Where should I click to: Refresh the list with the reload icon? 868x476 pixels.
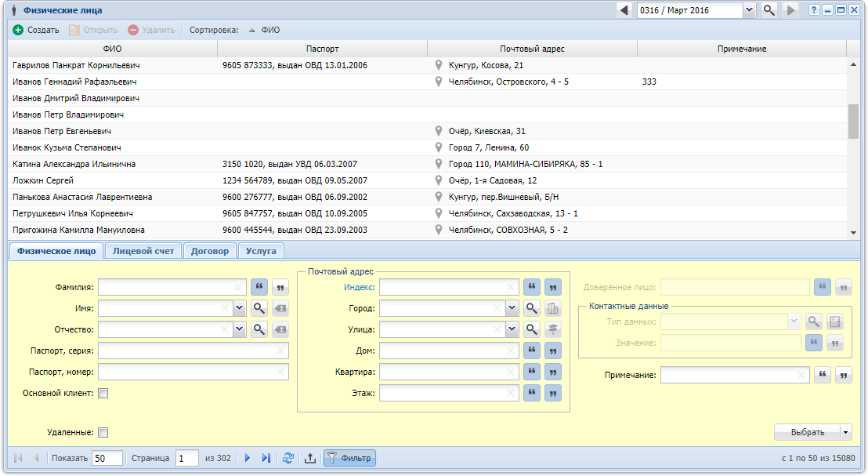[x=288, y=458]
